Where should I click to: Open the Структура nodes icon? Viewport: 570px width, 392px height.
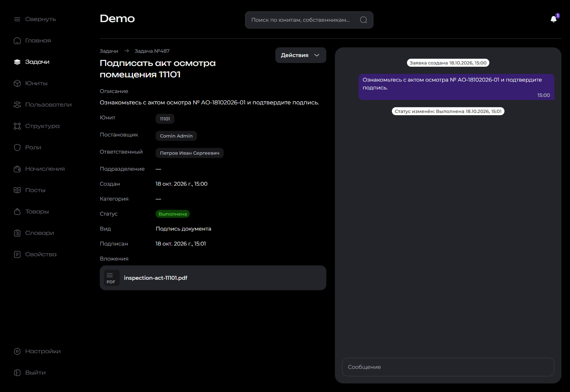coord(17,126)
